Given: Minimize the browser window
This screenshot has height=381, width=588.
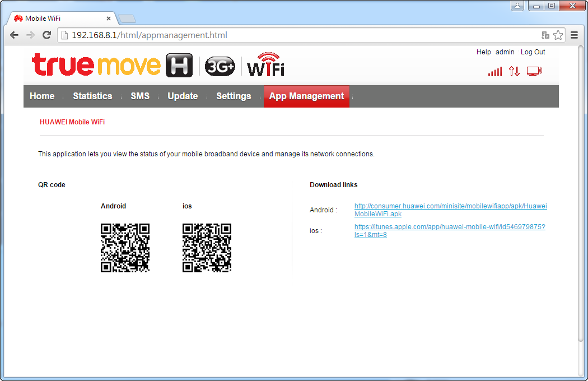Looking at the screenshot, I should [536, 6].
